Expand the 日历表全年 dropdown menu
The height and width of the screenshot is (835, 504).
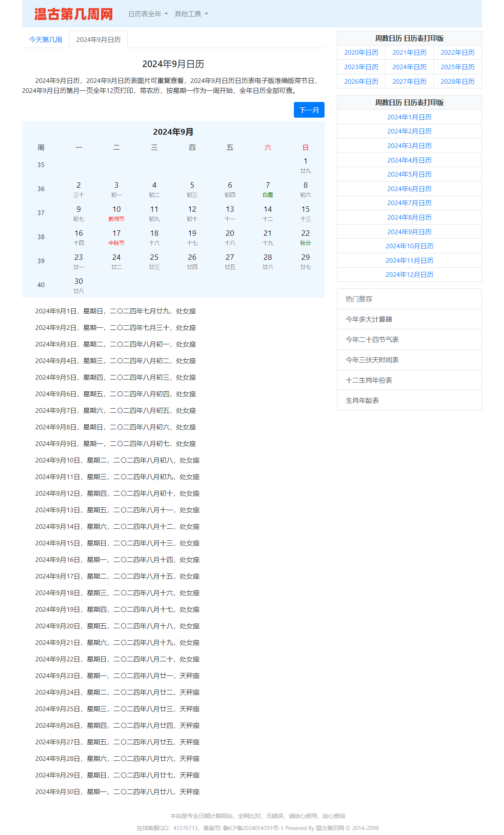pyautogui.click(x=148, y=14)
